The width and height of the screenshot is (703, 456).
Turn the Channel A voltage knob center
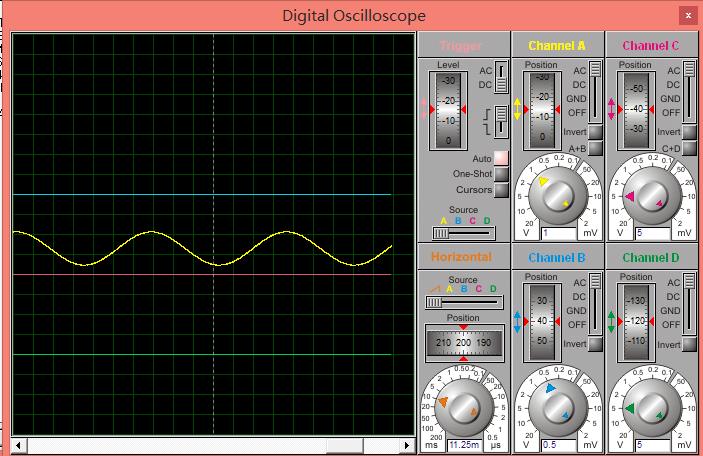coord(558,196)
